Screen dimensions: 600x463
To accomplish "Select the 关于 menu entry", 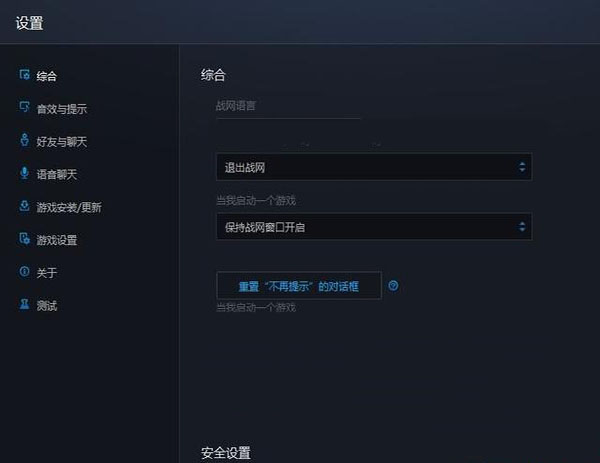I will pos(47,273).
